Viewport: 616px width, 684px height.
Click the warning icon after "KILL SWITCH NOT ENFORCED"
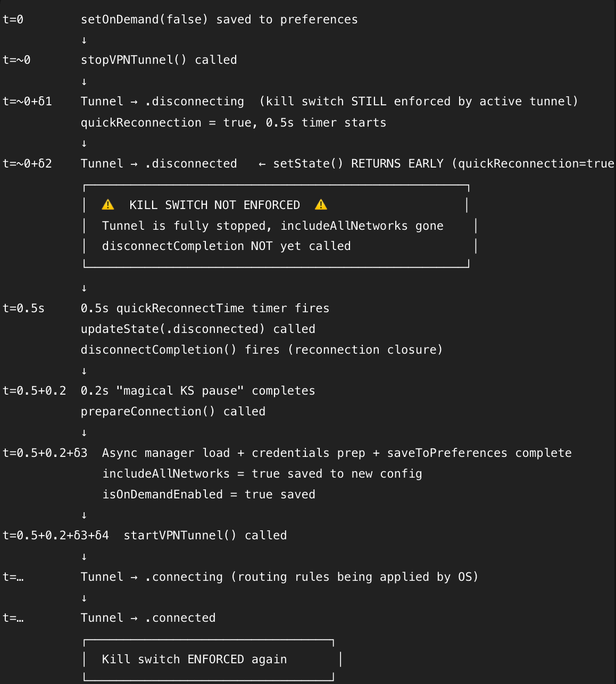click(x=321, y=205)
